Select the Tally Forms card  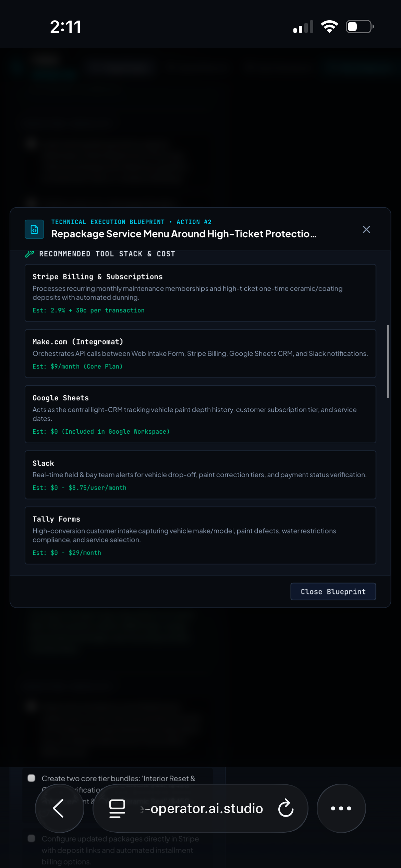click(200, 535)
